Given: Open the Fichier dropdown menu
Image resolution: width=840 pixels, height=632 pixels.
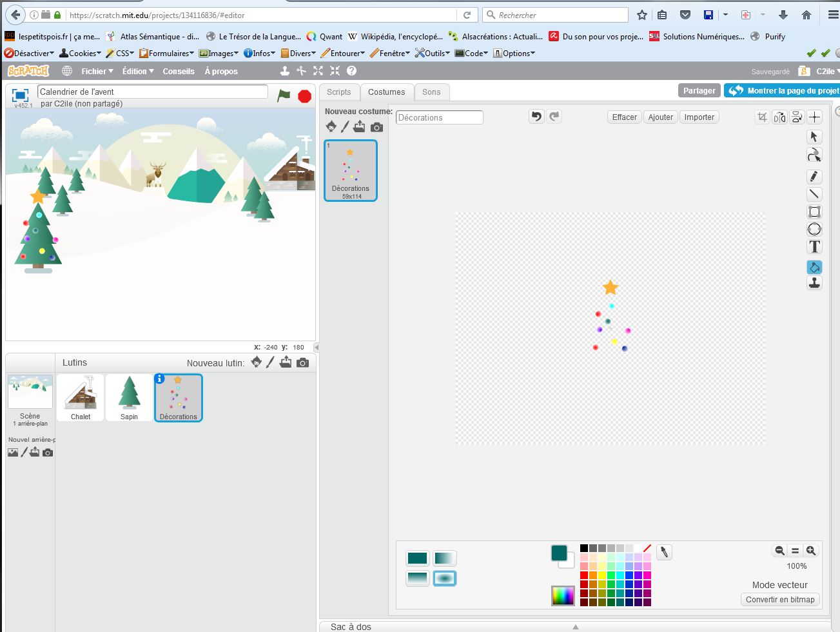Looking at the screenshot, I should (97, 71).
